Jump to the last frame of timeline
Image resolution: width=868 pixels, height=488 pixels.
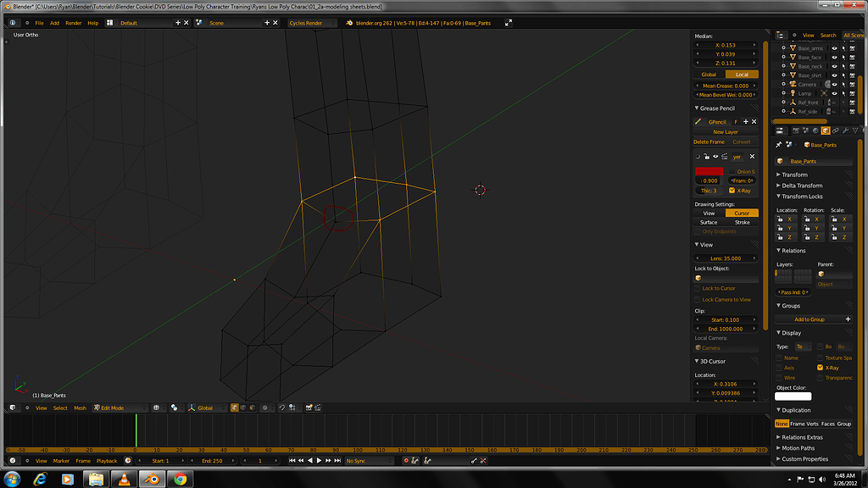337,460
